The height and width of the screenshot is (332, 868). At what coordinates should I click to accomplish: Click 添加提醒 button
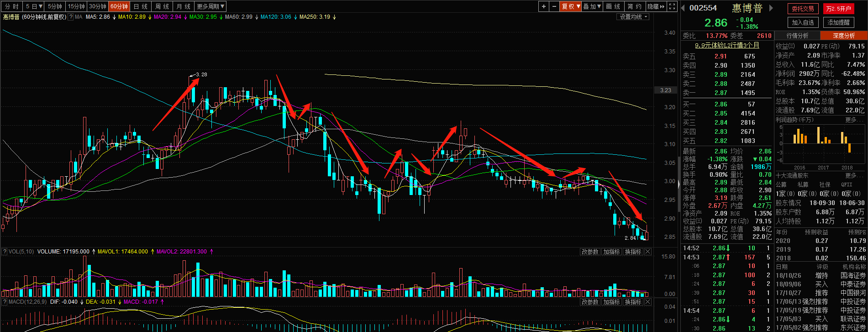[x=838, y=22]
